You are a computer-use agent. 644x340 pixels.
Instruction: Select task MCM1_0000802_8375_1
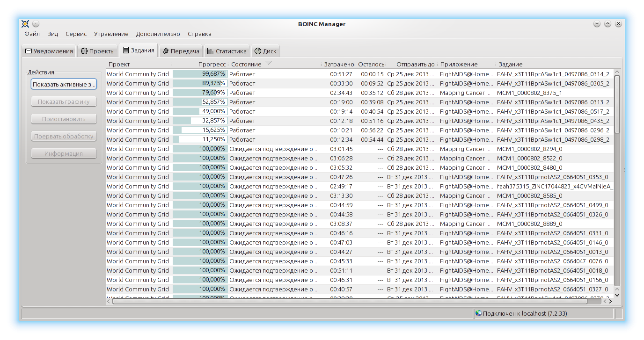[529, 93]
